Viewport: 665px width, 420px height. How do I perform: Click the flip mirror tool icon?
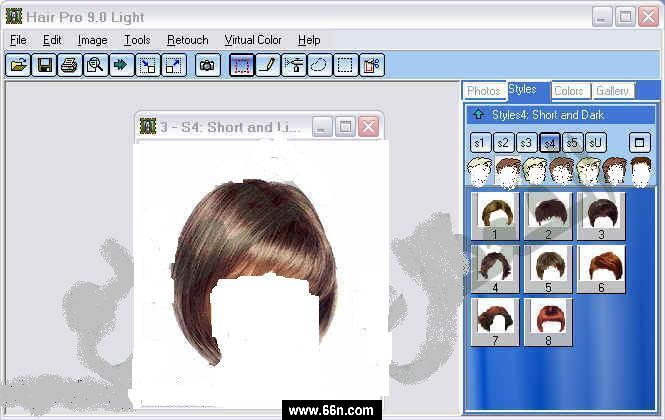(x=293, y=65)
